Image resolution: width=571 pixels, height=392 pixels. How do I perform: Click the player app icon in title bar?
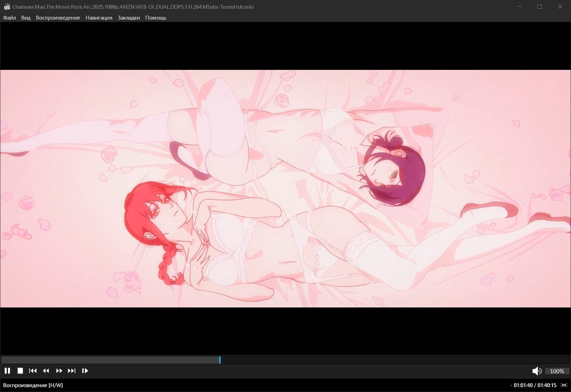tap(7, 7)
